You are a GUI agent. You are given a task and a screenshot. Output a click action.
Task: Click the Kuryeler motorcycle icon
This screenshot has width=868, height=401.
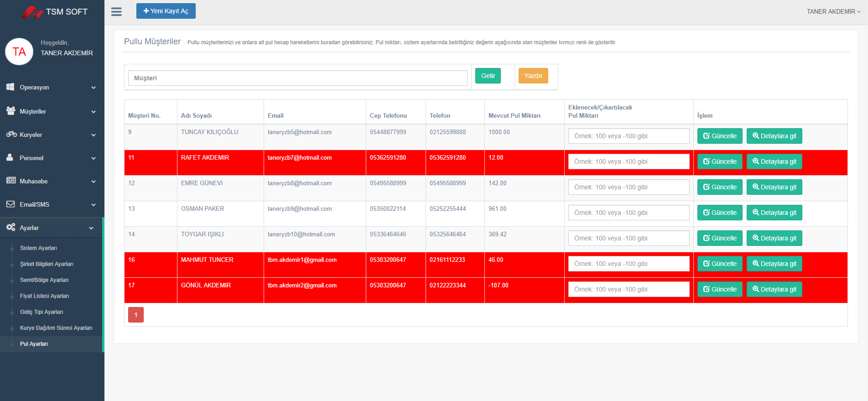[11, 135]
